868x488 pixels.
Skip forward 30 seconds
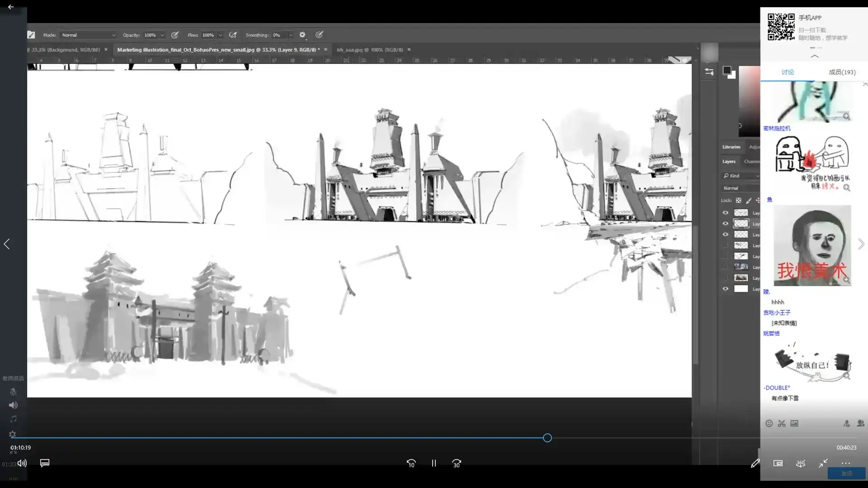click(456, 463)
